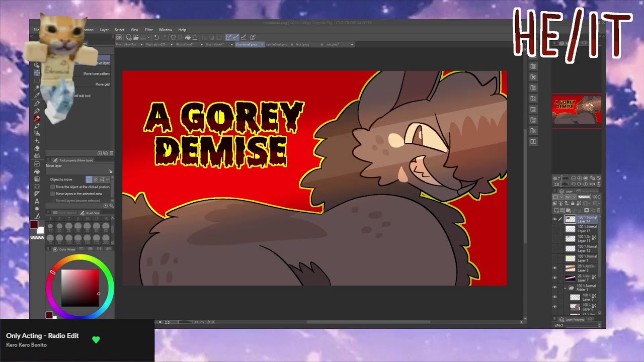Viewport: 644px width, 362px height.
Task: Show Layer 13 using its visibility box
Action: (555, 229)
